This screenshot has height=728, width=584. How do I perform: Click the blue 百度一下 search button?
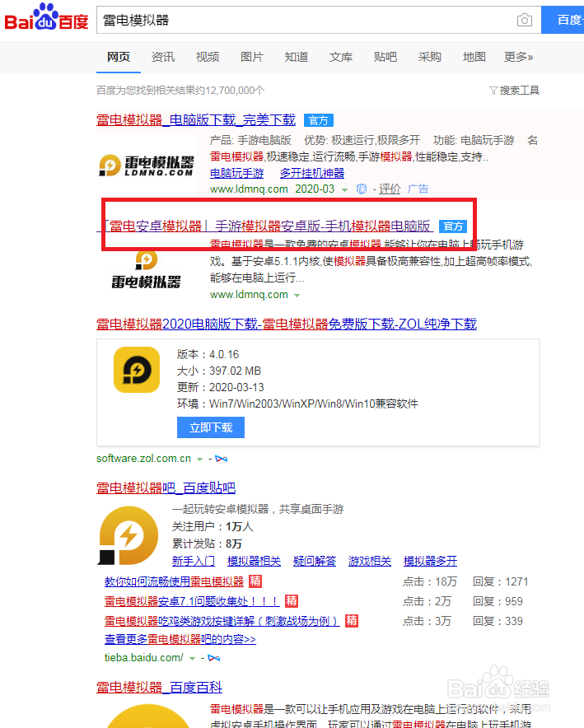click(563, 20)
